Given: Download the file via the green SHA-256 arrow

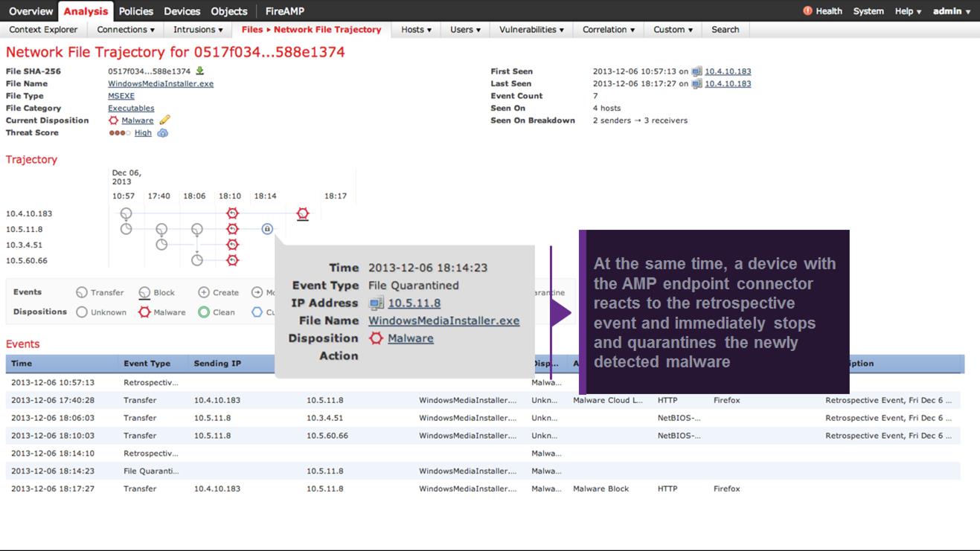Looking at the screenshot, I should pyautogui.click(x=199, y=71).
